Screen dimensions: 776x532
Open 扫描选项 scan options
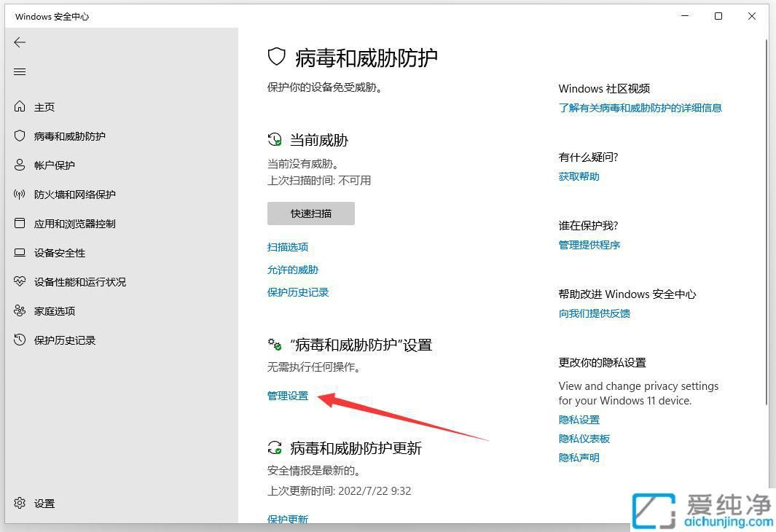point(287,247)
